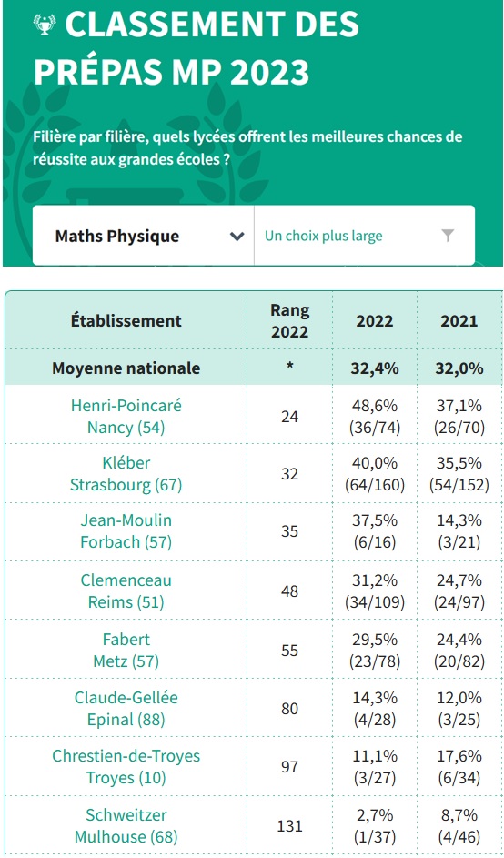Click the 48,6% (36/74) result cell
Viewport: 504px width, 858px height.
[374, 417]
